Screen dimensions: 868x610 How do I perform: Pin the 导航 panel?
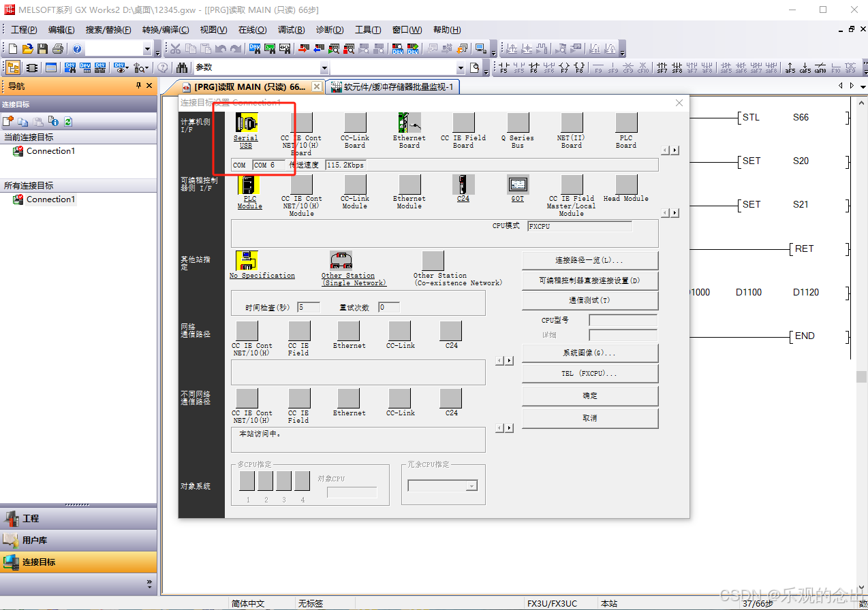[139, 86]
